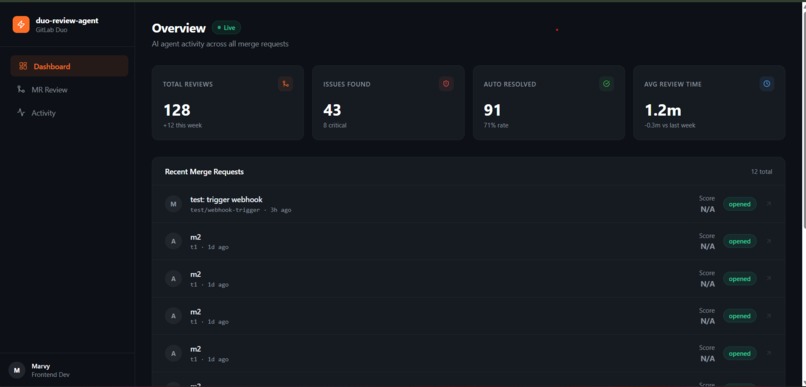Click the opened badge on webhook row

click(x=740, y=204)
